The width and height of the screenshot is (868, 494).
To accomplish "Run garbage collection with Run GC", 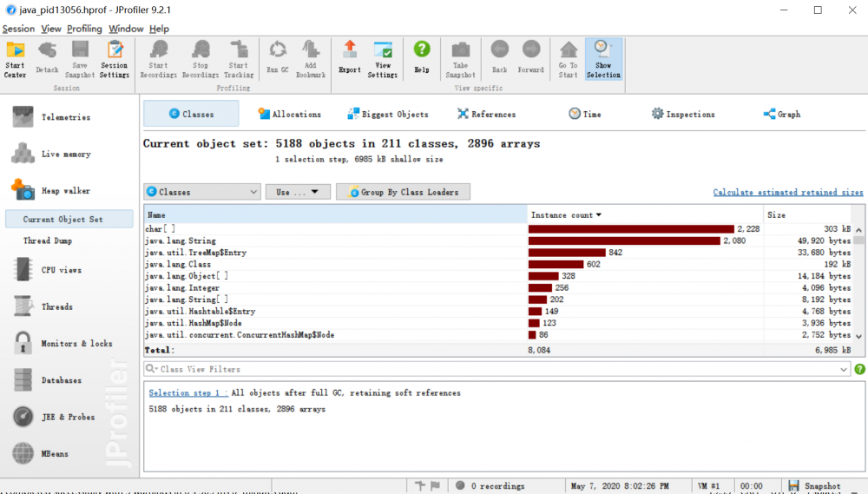I will coord(278,57).
